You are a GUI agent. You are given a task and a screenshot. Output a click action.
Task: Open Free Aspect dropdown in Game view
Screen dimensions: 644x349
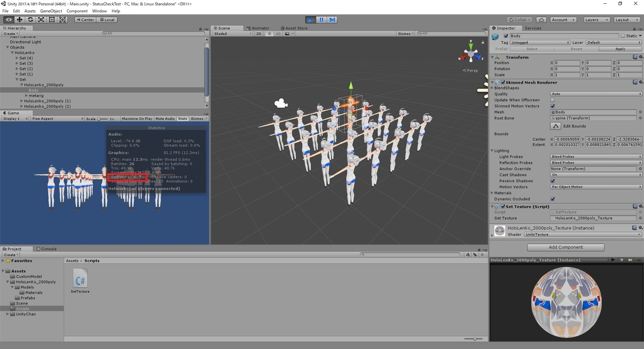pos(57,119)
